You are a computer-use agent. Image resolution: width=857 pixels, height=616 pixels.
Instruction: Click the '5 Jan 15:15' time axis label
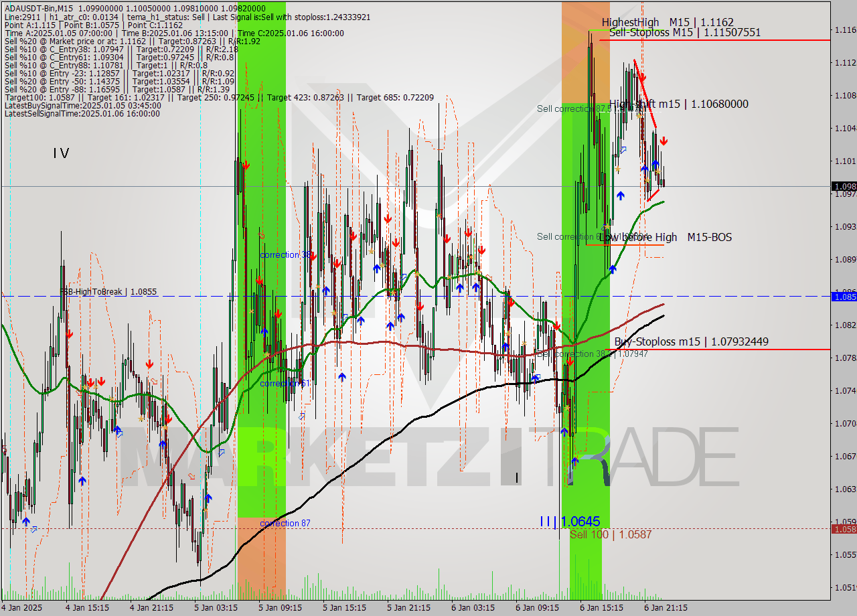pyautogui.click(x=344, y=608)
